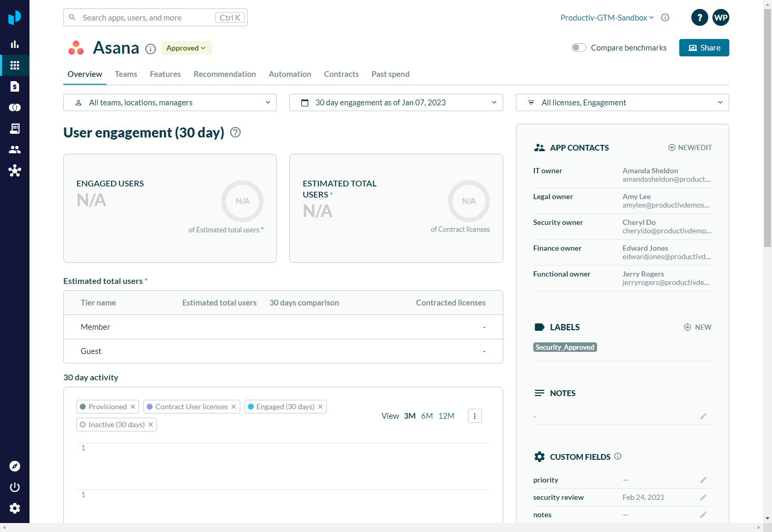The width and height of the screenshot is (772, 532).
Task: Click the help question mark icon
Action: pyautogui.click(x=699, y=17)
